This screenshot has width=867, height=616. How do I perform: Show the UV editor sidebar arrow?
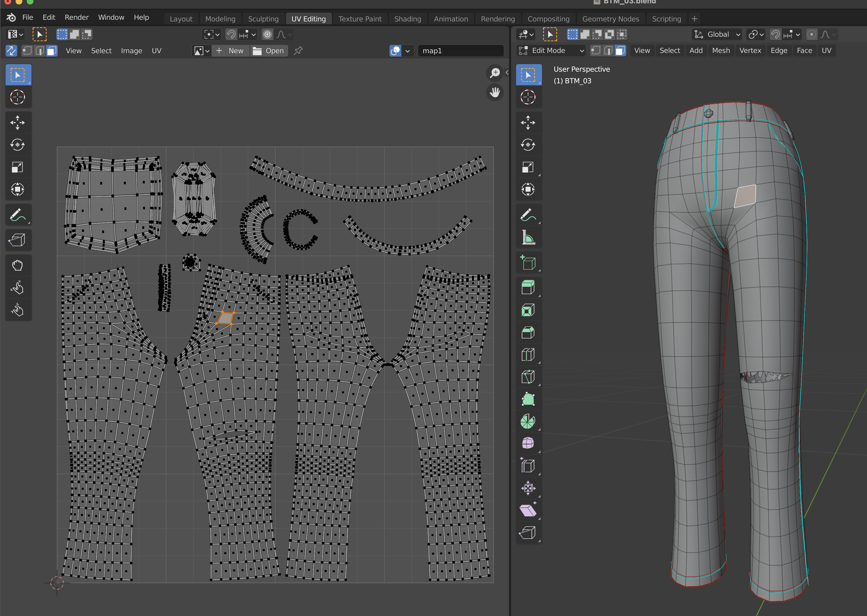coord(507,72)
